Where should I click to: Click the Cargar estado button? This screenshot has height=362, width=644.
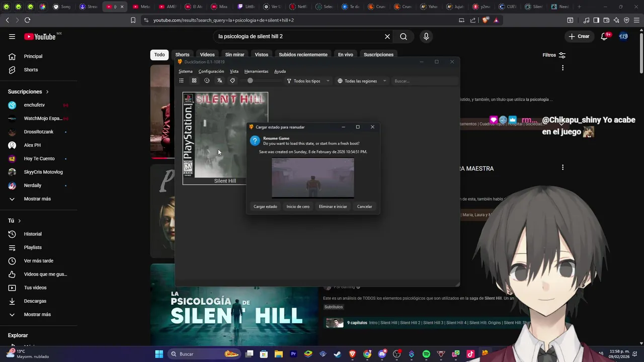pyautogui.click(x=265, y=207)
